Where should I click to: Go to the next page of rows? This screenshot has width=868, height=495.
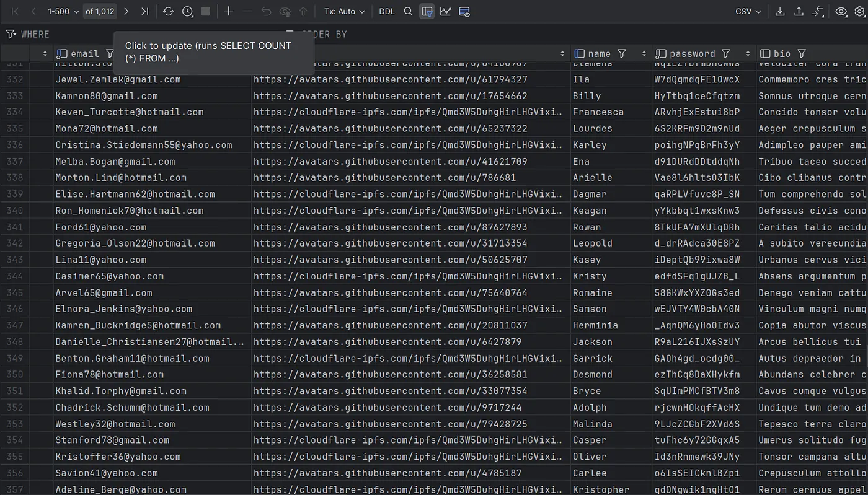(126, 11)
